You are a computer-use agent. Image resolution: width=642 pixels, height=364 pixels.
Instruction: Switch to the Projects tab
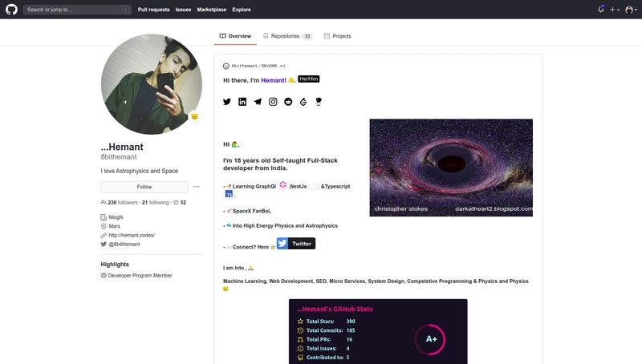337,36
